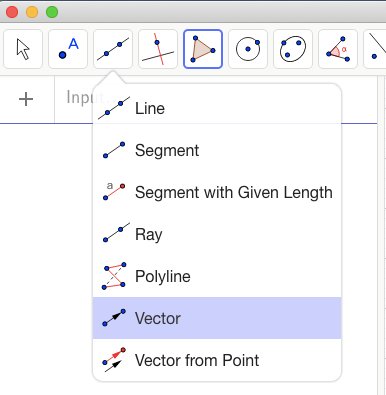This screenshot has width=386, height=395.
Task: Select the Polygon tool
Action: [203, 49]
